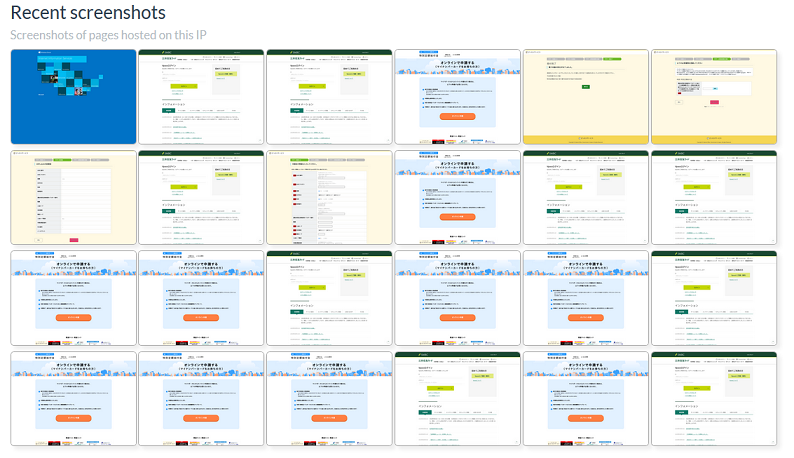Open the second row's only orange-button page thumbnail
Screen dimensions: 794x458
click(x=458, y=198)
